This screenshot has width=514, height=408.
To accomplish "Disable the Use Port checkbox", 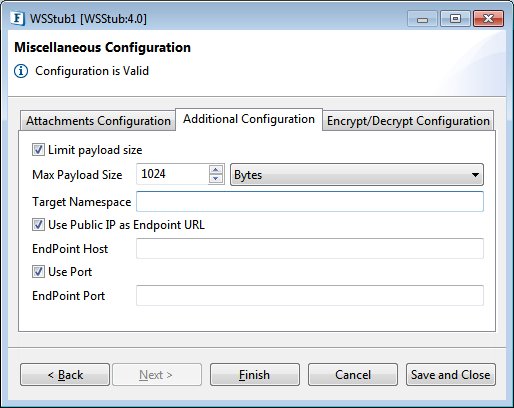I will coord(38,272).
